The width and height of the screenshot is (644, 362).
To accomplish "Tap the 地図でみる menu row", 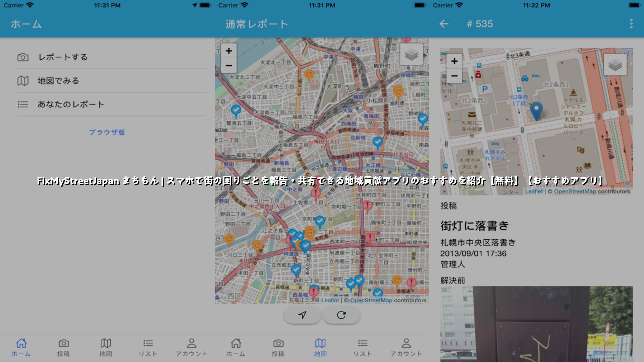I will tap(111, 81).
